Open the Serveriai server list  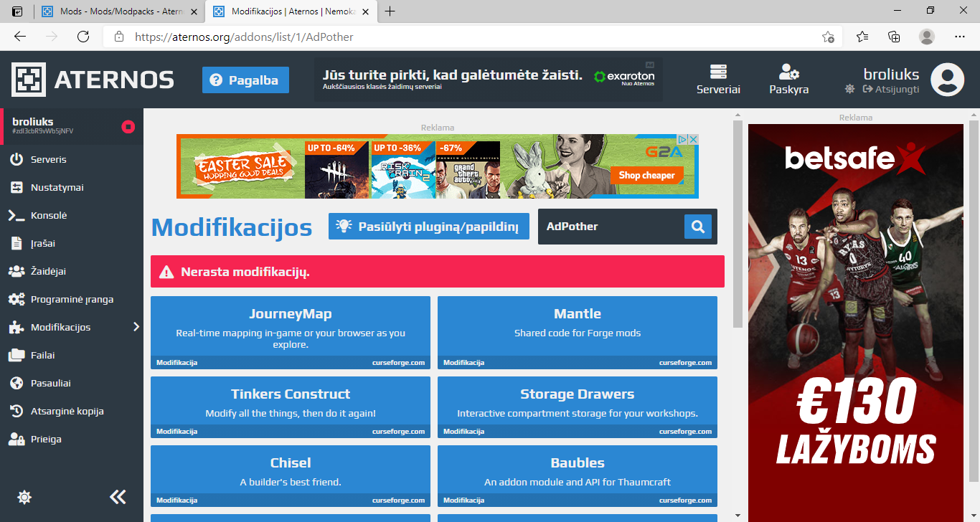click(718, 80)
